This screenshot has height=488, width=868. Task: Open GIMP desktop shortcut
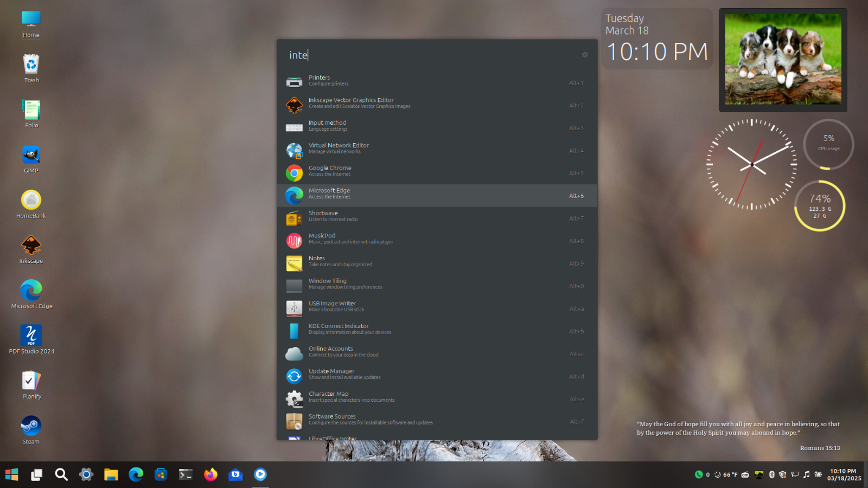point(31,159)
